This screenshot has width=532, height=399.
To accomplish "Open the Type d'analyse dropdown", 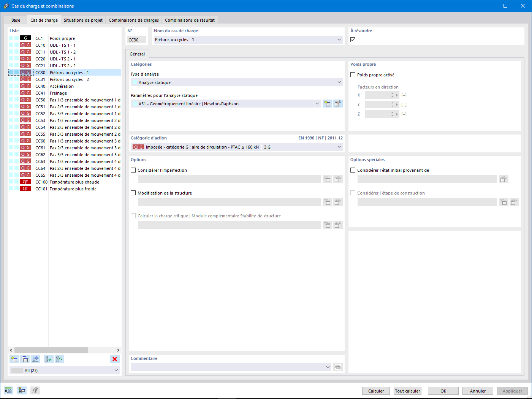I will 339,82.
